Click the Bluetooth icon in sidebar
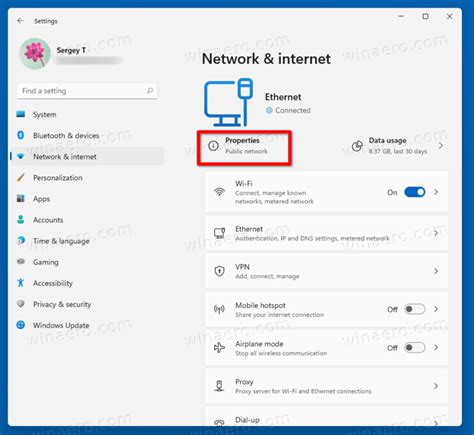Screen dimensions: 474x435 21,135
